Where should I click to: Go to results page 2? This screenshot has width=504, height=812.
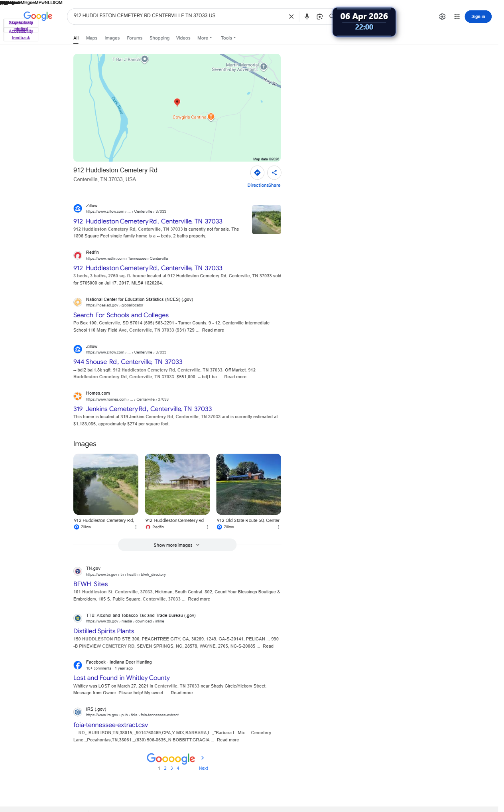165,768
